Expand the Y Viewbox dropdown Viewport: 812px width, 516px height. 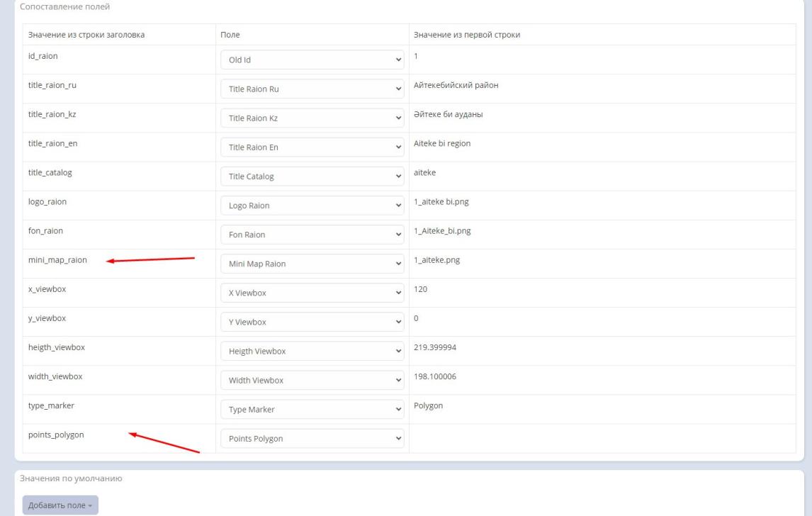pyautogui.click(x=312, y=322)
